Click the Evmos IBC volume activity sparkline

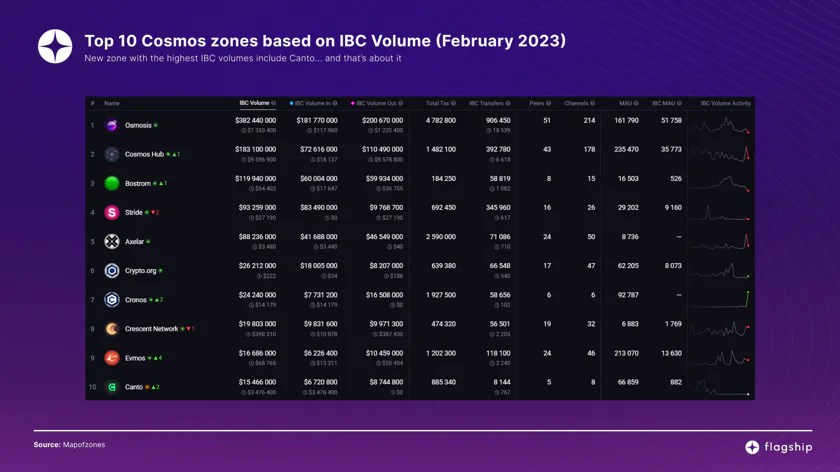coord(720,358)
